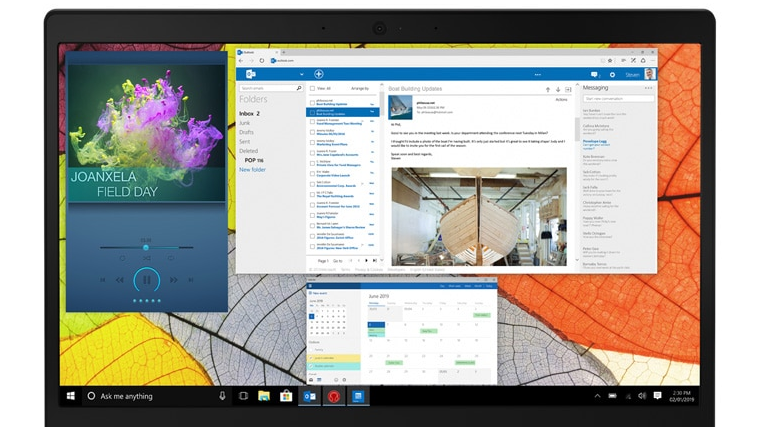Skip to the next track
This screenshot has height=432, width=768.
[191, 280]
